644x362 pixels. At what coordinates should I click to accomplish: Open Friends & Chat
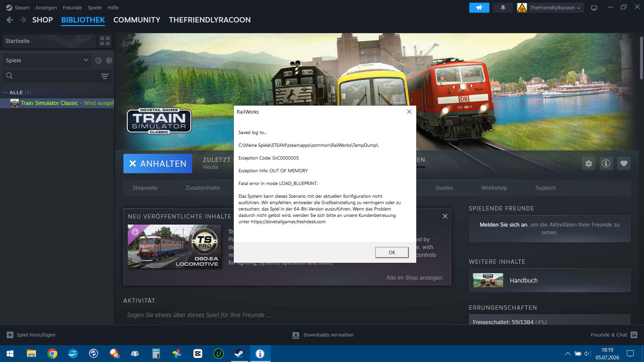pyautogui.click(x=613, y=335)
